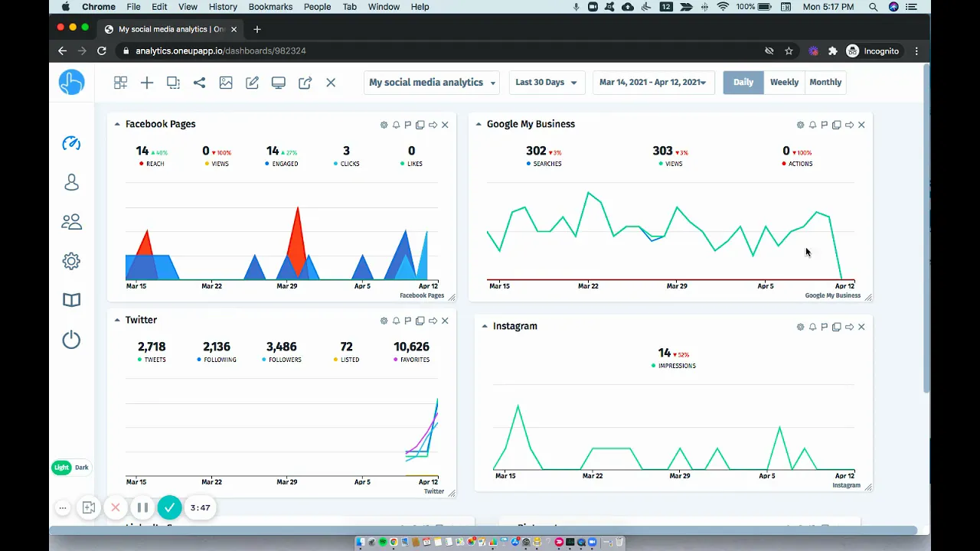Click the X icon in the dashboard toolbar

tap(331, 83)
